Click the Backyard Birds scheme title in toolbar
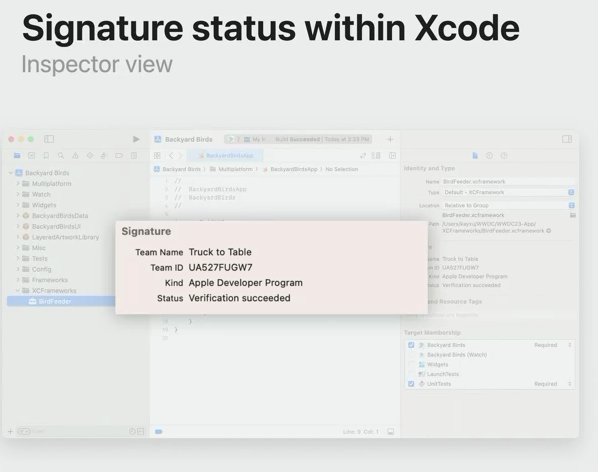Image resolution: width=598 pixels, height=472 pixels. [188, 140]
